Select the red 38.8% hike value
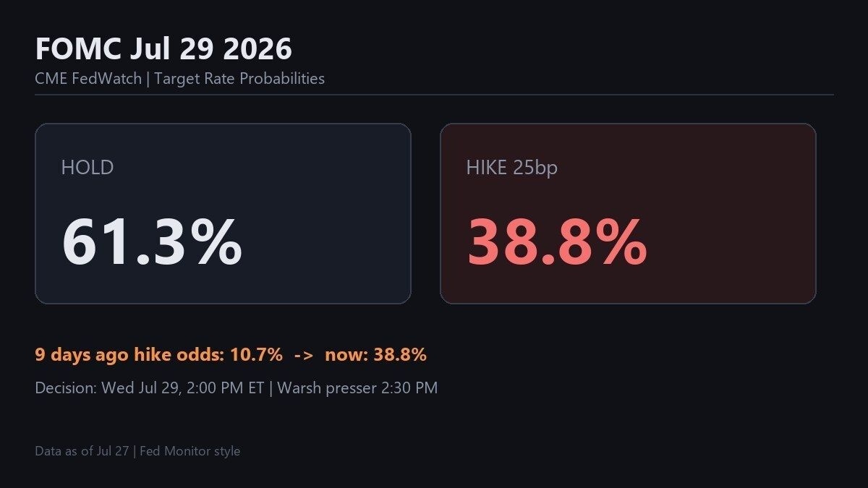868x488 pixels. tap(557, 242)
